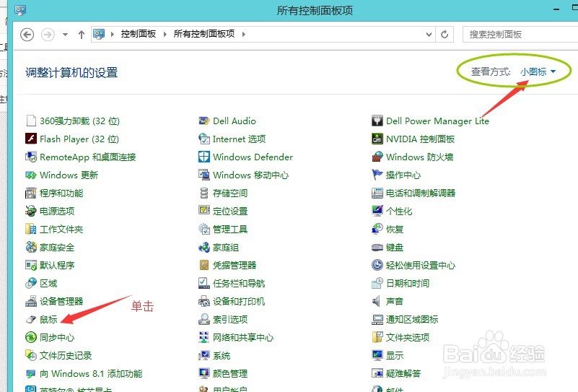Click the computer icon in address bar
The width and height of the screenshot is (578, 392).
click(x=99, y=35)
